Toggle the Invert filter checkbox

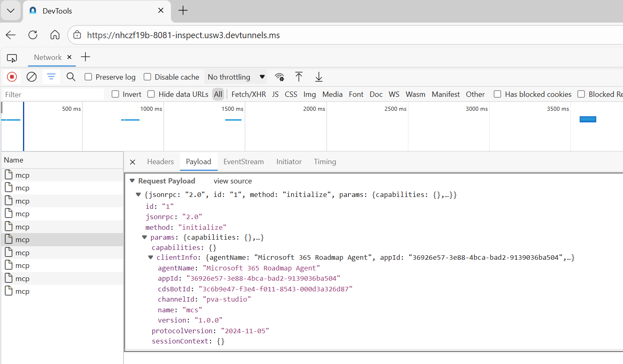[x=115, y=94]
